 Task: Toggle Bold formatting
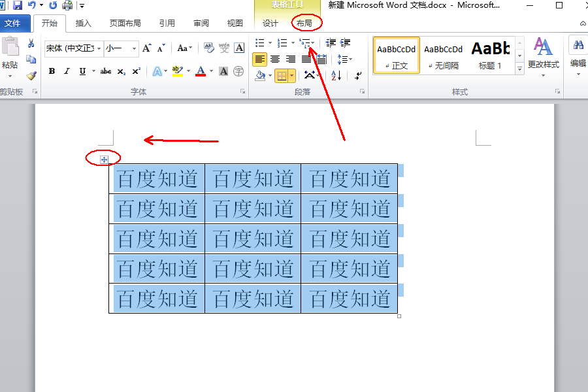coord(52,71)
